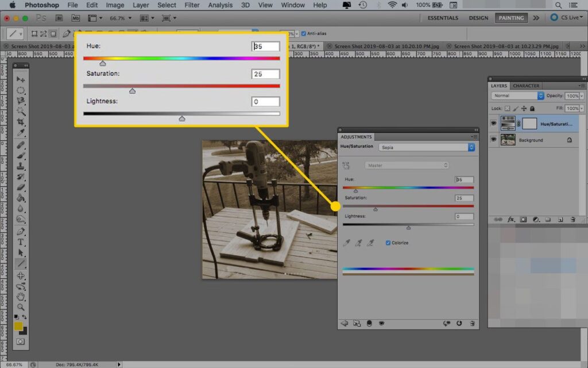
Task: Select the Type tool
Action: tap(21, 242)
